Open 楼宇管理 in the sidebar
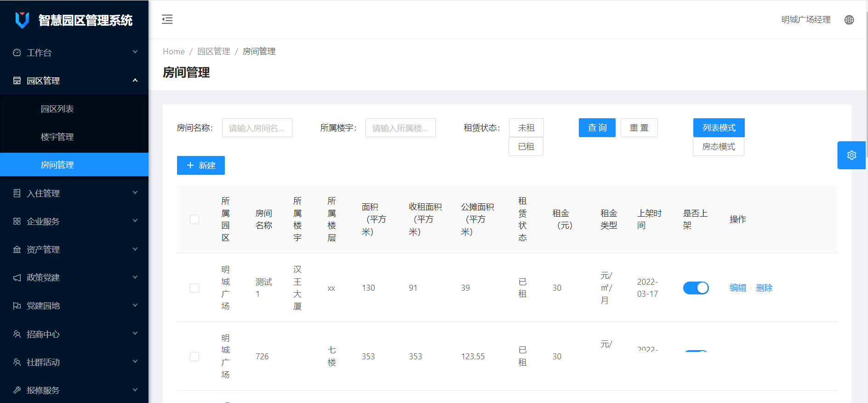This screenshot has height=403, width=868. 57,137
